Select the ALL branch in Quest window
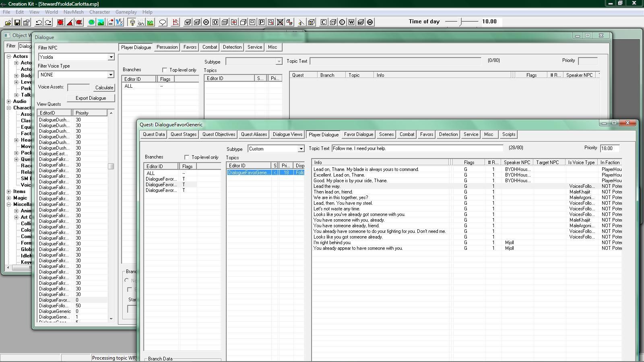This screenshot has height=362, width=644. tap(182, 173)
